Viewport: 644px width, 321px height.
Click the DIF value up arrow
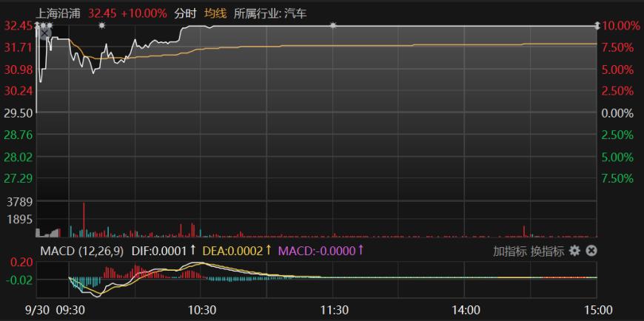[193, 251]
